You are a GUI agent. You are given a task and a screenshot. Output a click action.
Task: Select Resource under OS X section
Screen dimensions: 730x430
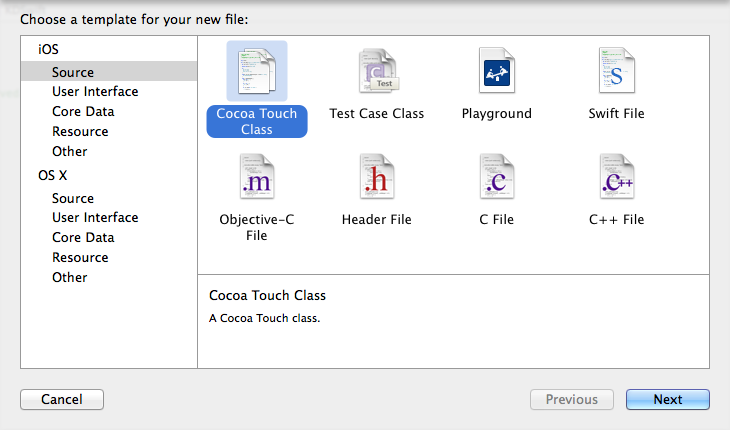80,258
